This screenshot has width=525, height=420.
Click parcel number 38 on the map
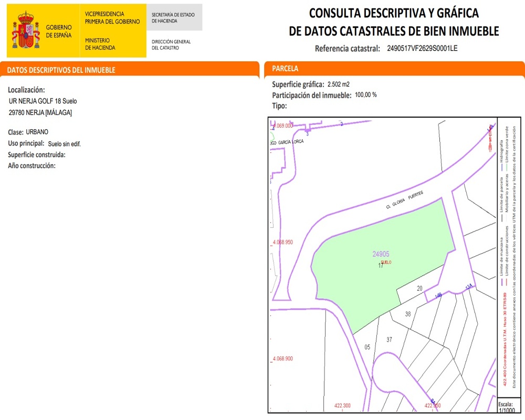click(x=408, y=314)
